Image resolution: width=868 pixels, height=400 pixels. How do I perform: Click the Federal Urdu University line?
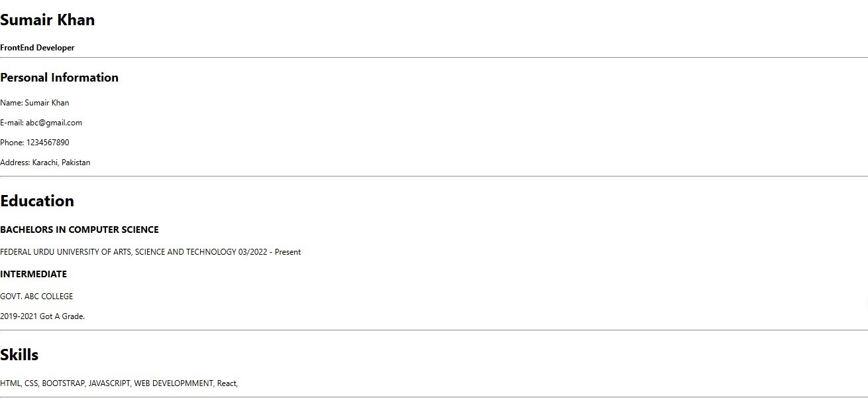coord(150,252)
